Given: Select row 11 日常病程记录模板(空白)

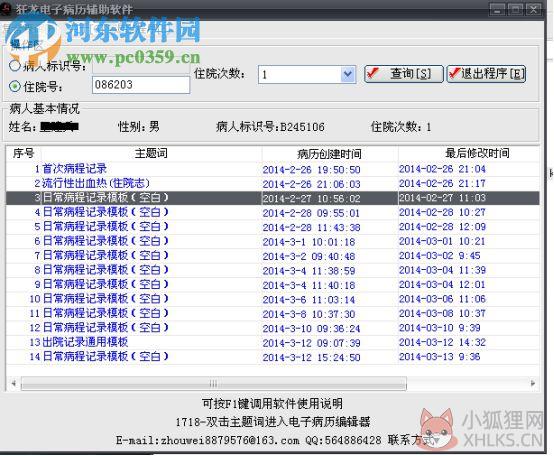Looking at the screenshot, I should 272,314.
